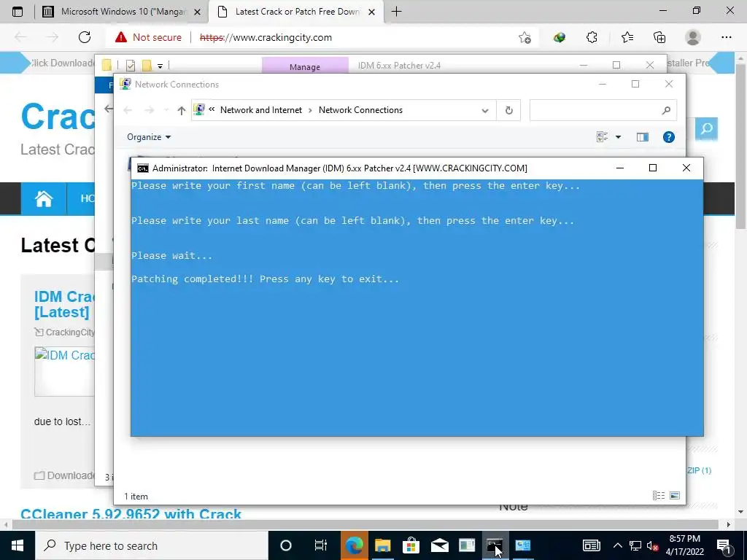
Task: Open the Extensions puzzle icon
Action: [x=592, y=37]
